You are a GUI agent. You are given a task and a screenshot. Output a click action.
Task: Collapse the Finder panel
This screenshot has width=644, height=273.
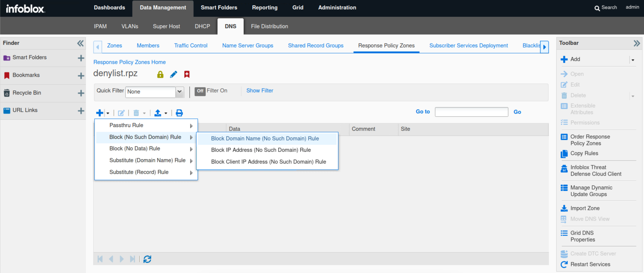(x=80, y=43)
